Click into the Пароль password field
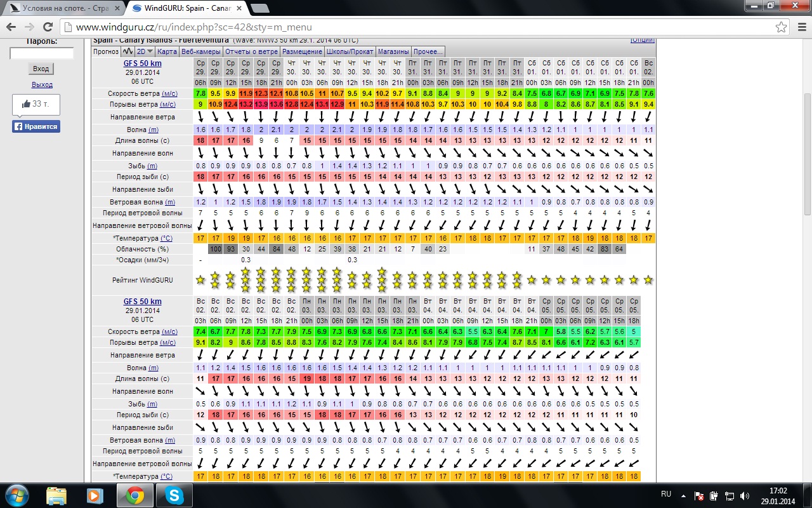The height and width of the screenshot is (508, 812). 41,54
